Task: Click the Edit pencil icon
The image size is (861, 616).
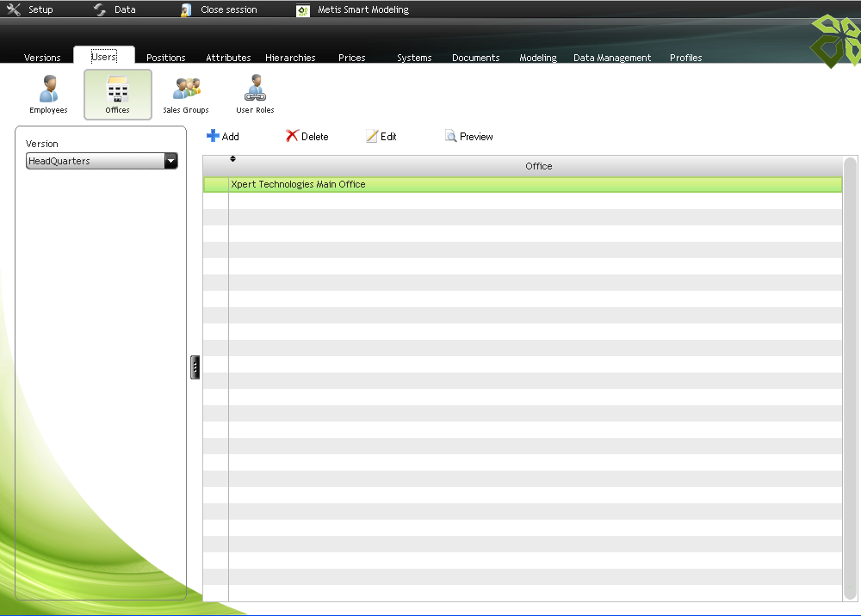Action: pyautogui.click(x=372, y=136)
